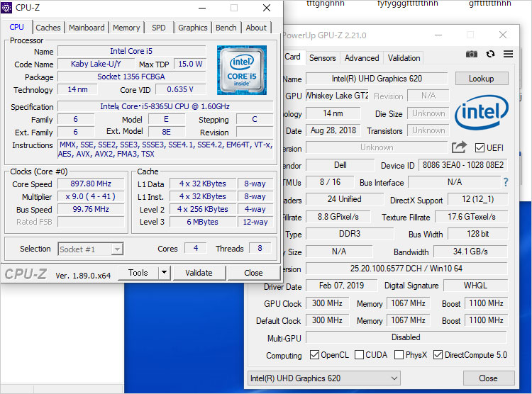Toggle the CUDA checkbox
Screen dimensions: 532x394
[x=359, y=355]
